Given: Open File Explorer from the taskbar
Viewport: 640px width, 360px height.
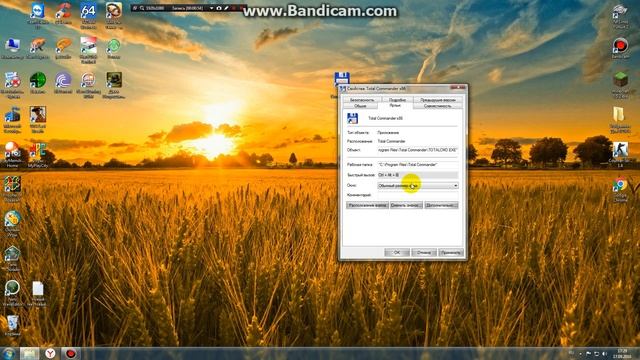Looking at the screenshot, I should [29, 353].
